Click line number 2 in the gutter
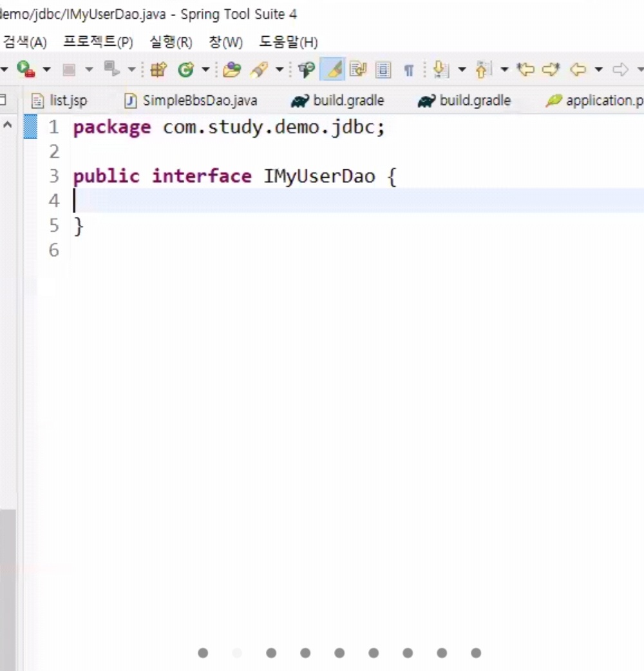Viewport: 644px width, 671px height. pos(54,151)
